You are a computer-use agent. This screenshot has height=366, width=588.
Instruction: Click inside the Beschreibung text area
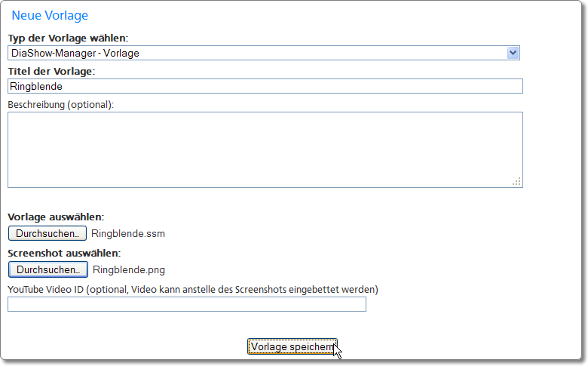(x=264, y=149)
